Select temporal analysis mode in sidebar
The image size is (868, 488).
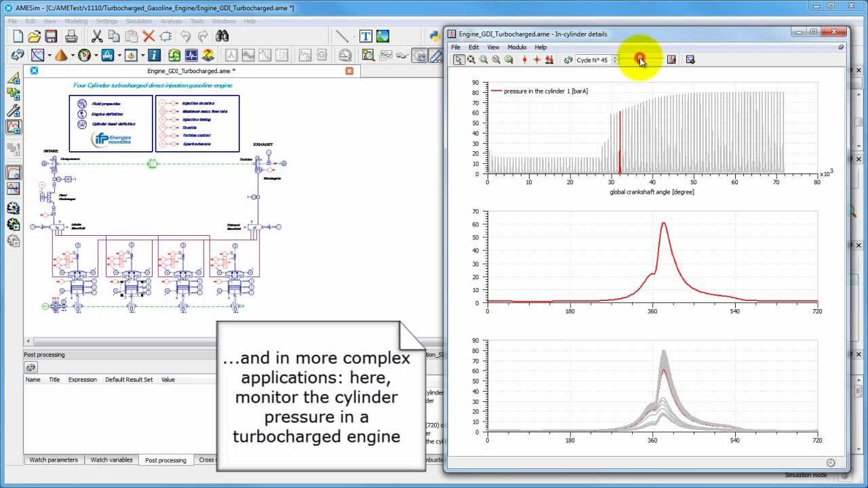[14, 173]
